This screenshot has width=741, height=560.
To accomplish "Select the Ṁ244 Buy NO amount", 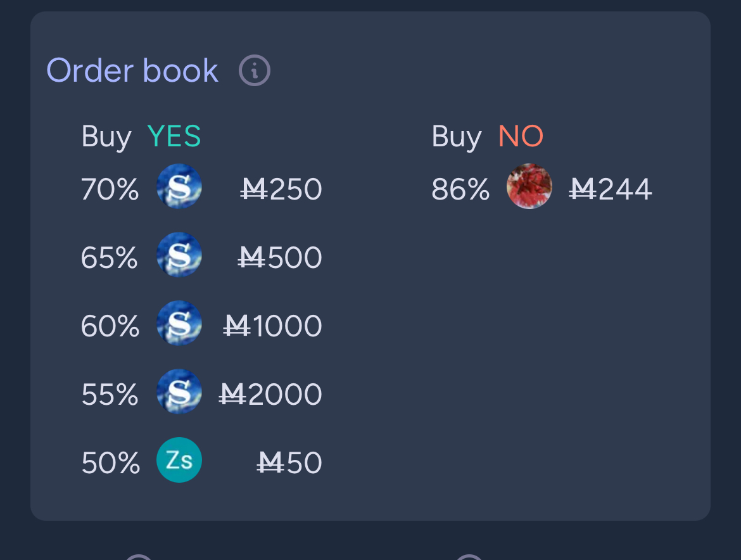I will pyautogui.click(x=611, y=189).
